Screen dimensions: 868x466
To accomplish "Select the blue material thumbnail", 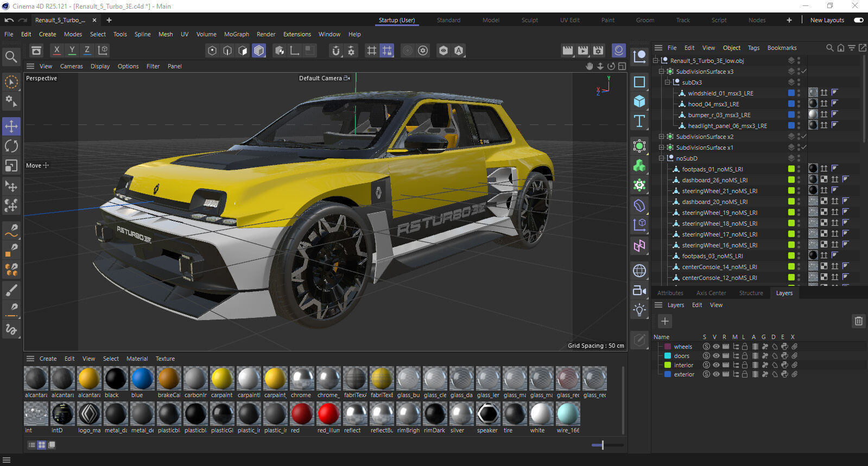I will [142, 379].
